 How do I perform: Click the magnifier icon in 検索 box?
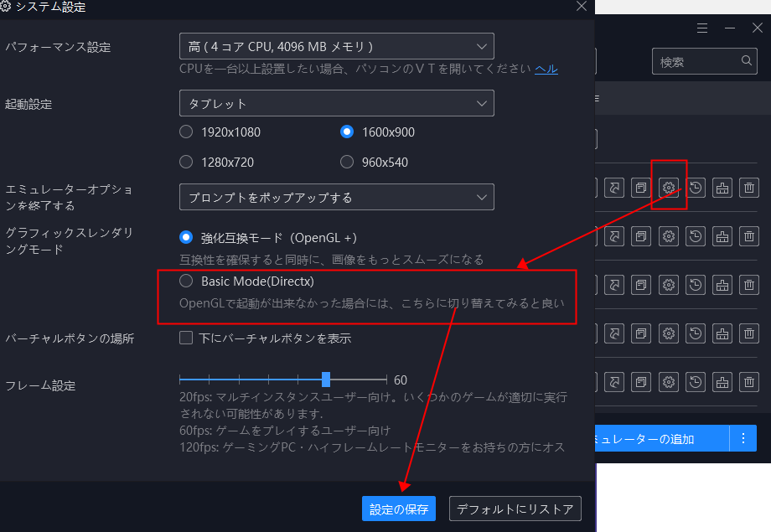click(747, 61)
